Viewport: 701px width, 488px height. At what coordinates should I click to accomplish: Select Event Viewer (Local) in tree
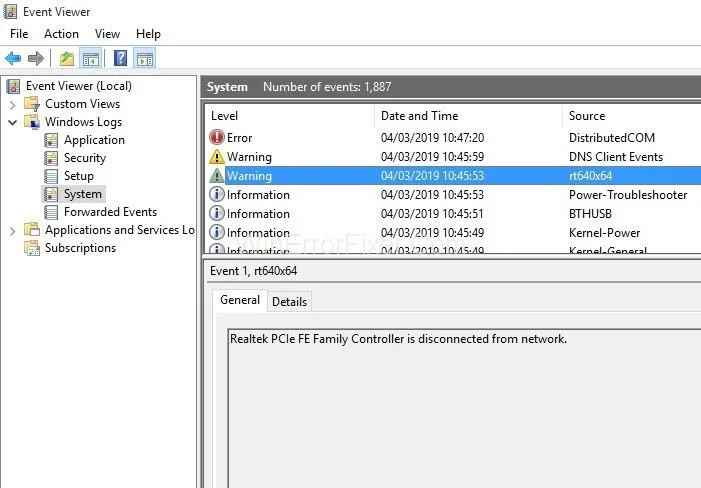[79, 86]
